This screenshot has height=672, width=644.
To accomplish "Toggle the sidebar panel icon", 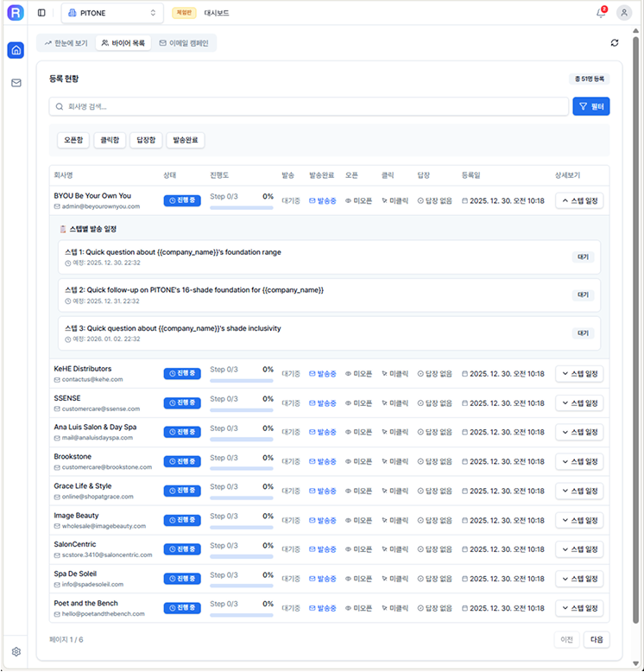I will pyautogui.click(x=41, y=13).
